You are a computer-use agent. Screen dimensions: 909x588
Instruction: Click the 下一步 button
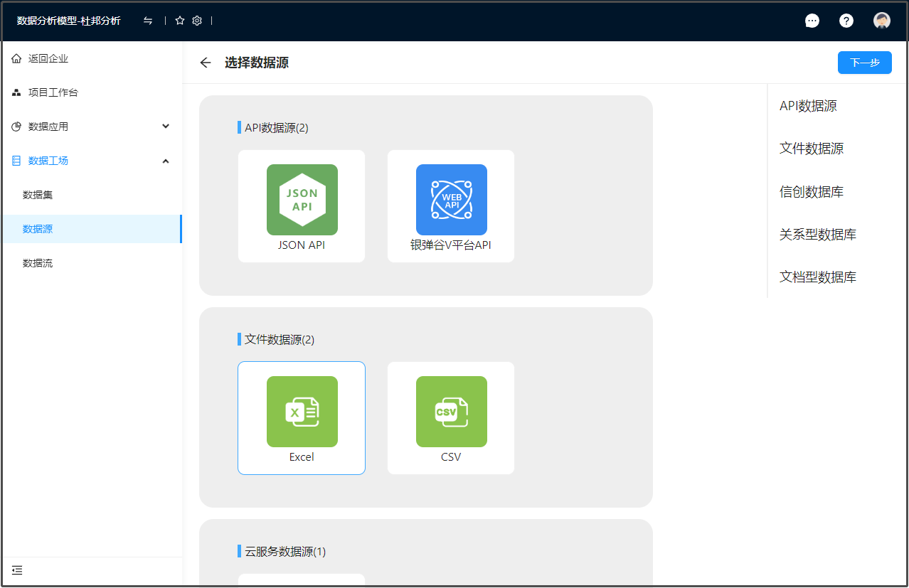tap(864, 63)
